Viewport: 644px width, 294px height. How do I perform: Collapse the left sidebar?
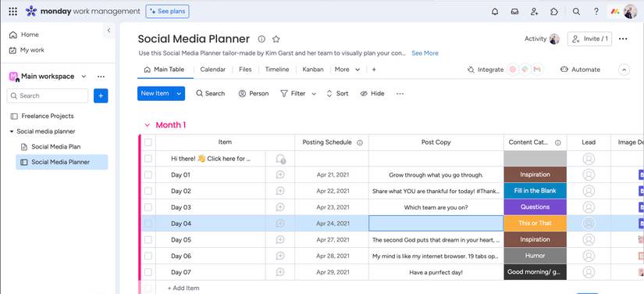pos(109,30)
